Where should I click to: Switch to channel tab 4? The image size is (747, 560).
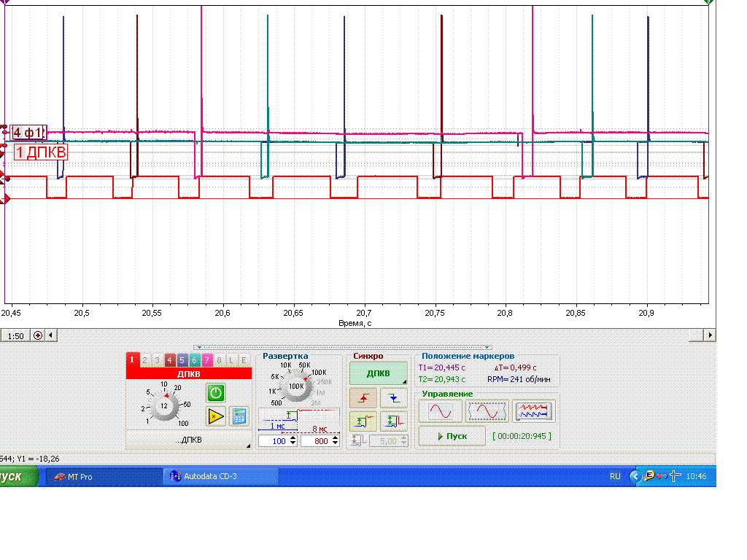(169, 360)
